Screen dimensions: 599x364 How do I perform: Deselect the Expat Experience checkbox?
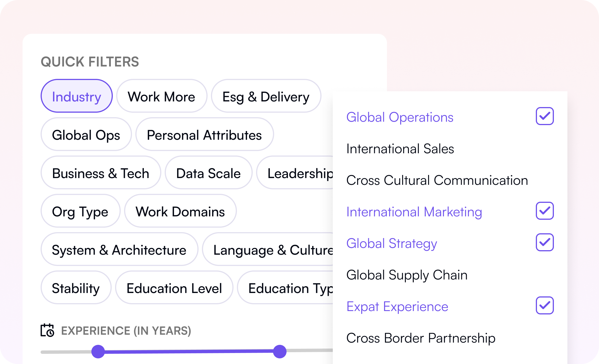[x=545, y=305]
